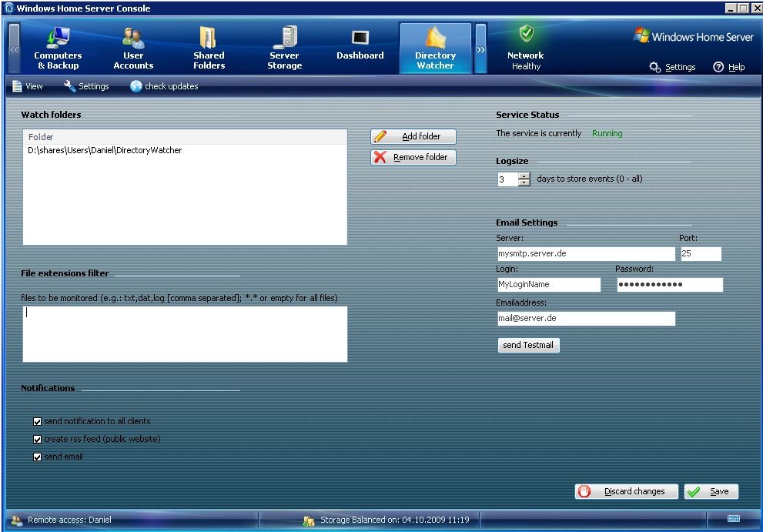Click the Remove folder button
Screen dimensions: 763x532
click(x=413, y=157)
